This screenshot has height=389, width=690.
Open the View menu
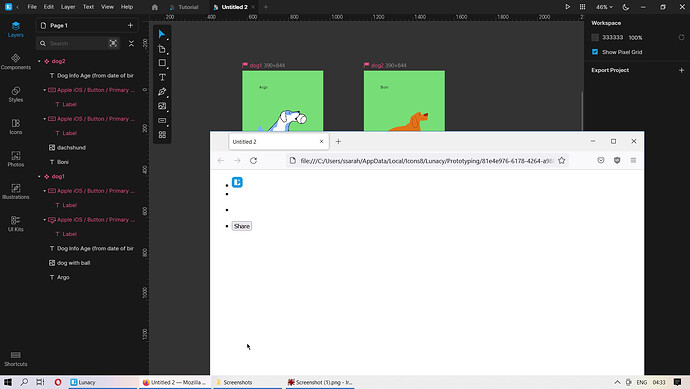(107, 7)
